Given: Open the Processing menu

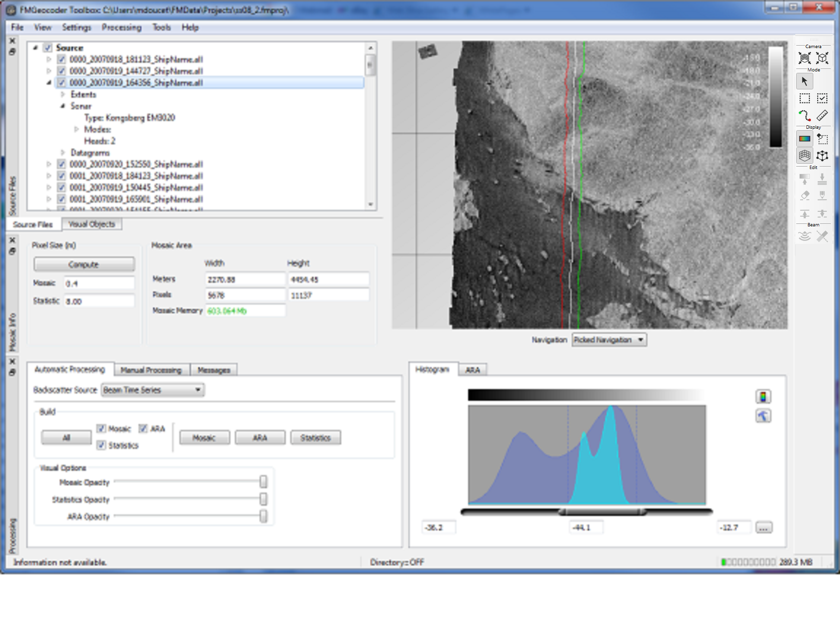Looking at the screenshot, I should (x=122, y=28).
